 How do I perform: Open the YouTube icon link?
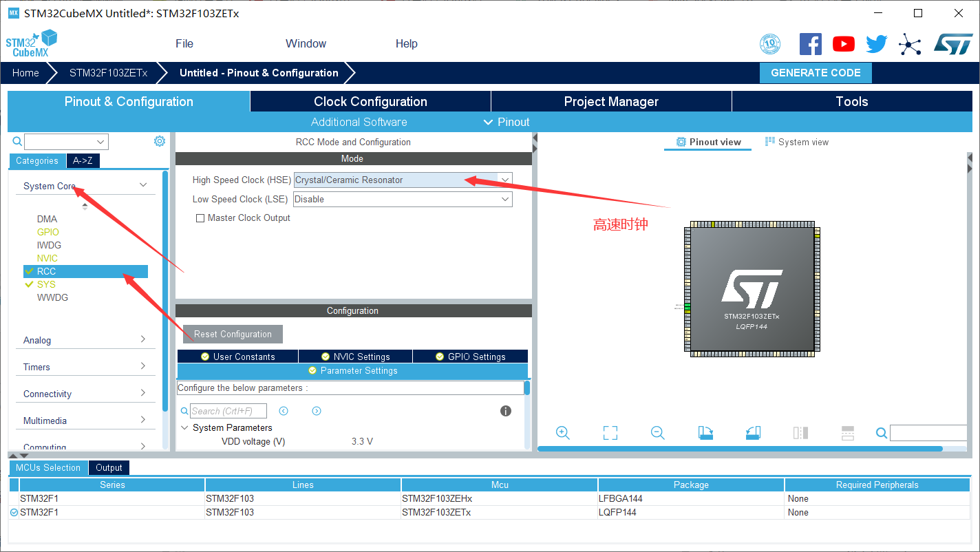[844, 44]
